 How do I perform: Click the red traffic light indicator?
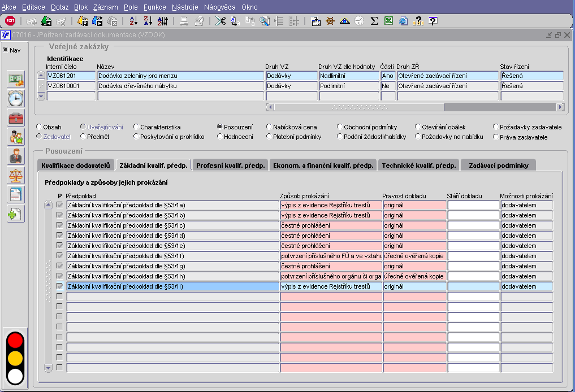coord(16,341)
